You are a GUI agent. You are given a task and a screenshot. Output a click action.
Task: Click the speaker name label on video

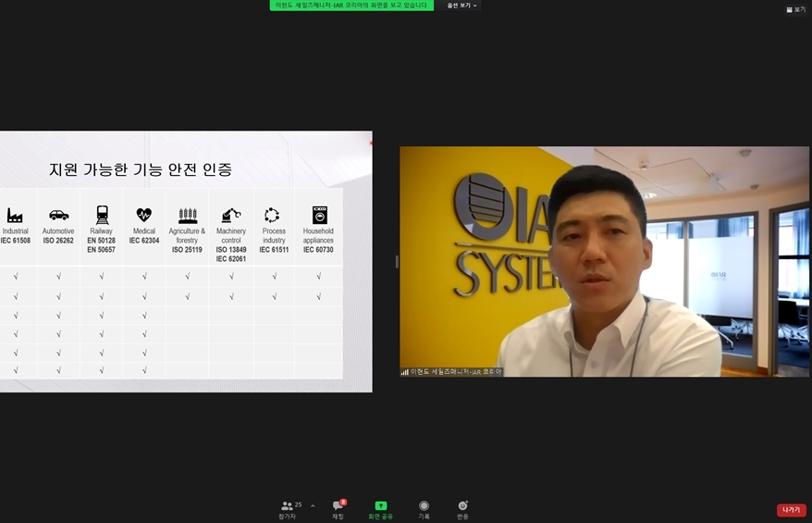pyautogui.click(x=456, y=371)
